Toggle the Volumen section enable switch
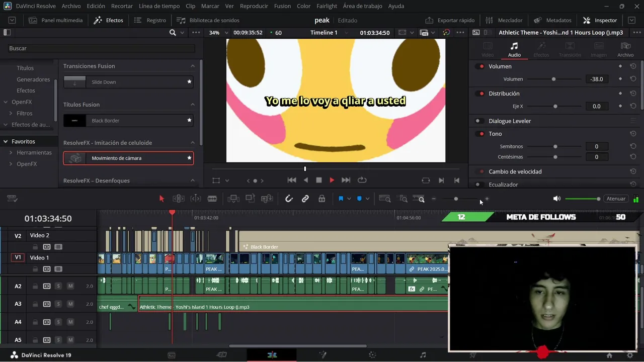Image resolution: width=644 pixels, height=362 pixels. (480, 66)
